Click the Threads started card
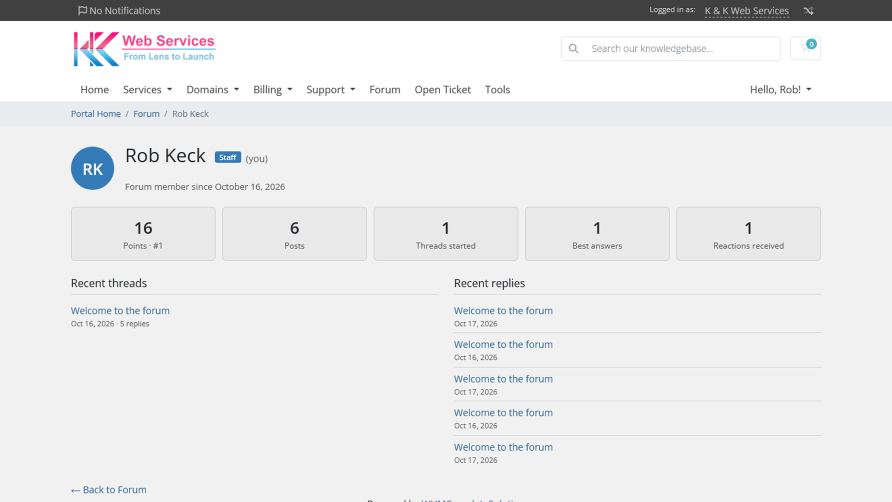 [446, 234]
